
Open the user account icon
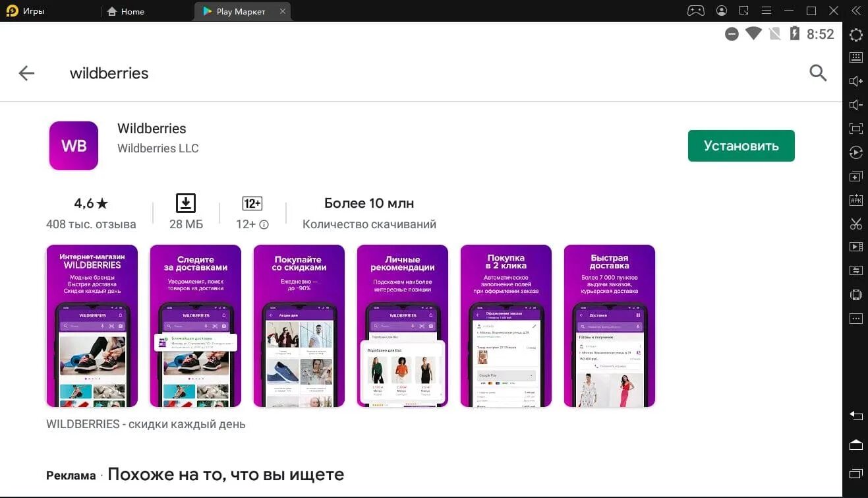point(722,11)
